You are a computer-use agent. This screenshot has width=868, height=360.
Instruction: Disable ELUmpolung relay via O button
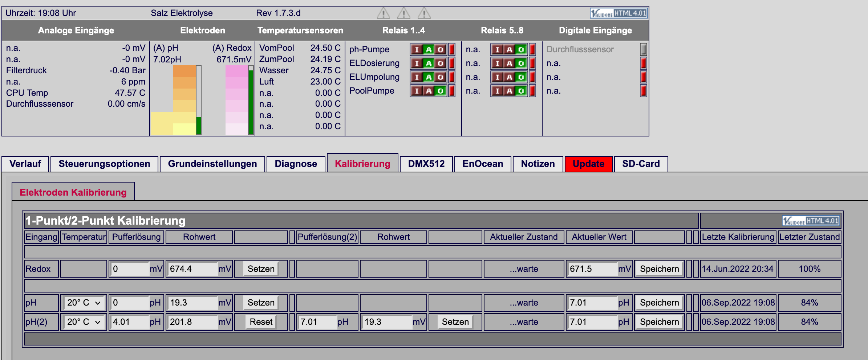[x=441, y=77]
